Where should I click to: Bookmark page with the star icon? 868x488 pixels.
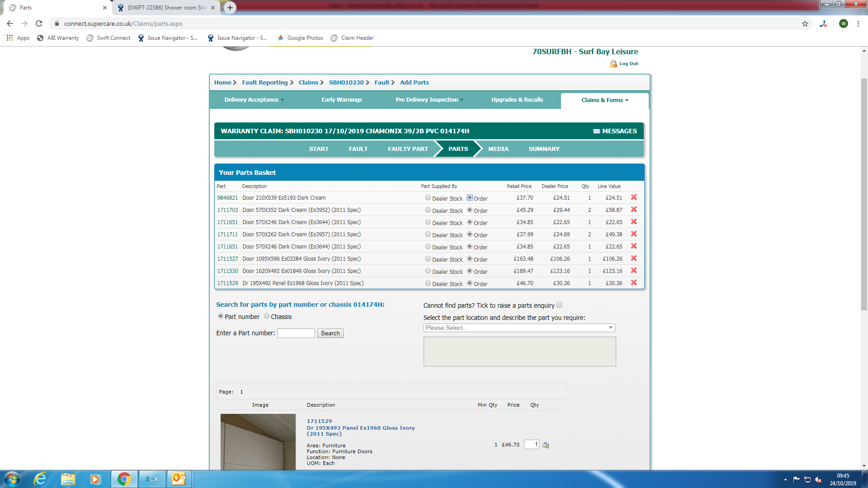(x=805, y=23)
